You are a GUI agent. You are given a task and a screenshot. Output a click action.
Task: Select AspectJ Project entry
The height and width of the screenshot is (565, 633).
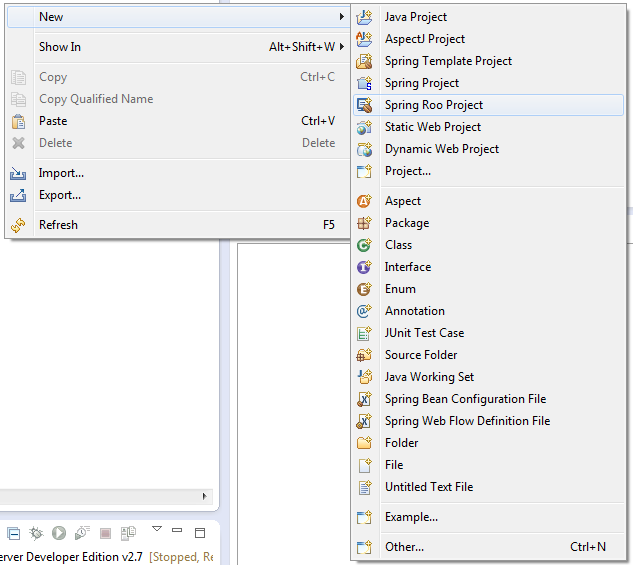[x=488, y=39]
